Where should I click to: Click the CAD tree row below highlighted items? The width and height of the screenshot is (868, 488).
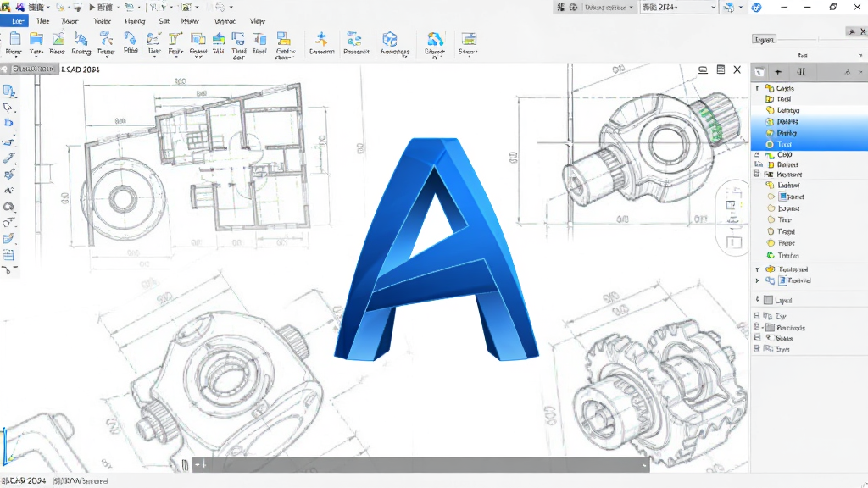click(810, 155)
